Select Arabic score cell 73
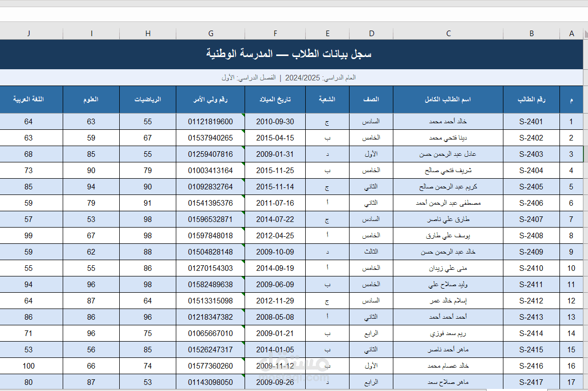This screenshot has height=391, width=588. (32, 171)
